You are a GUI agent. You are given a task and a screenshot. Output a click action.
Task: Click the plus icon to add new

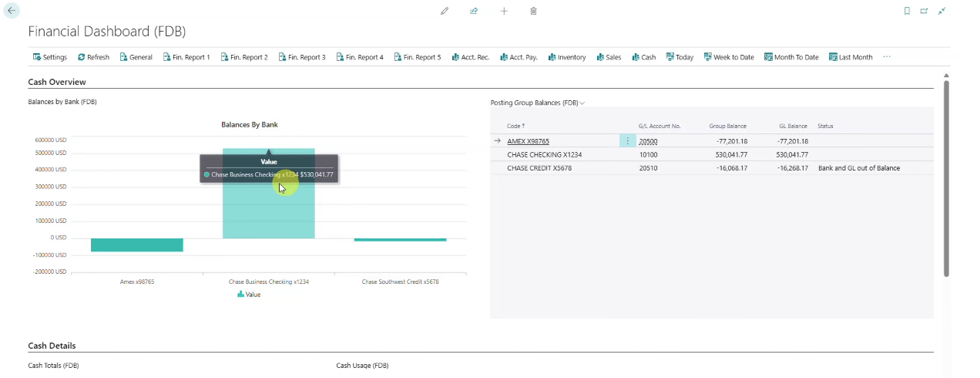(504, 11)
